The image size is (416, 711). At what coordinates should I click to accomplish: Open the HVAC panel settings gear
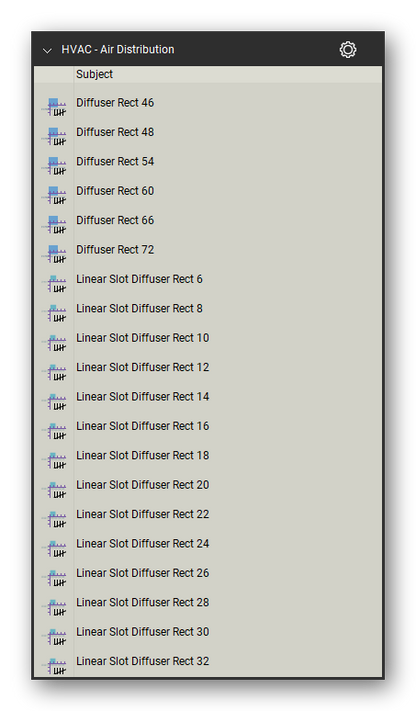point(348,49)
